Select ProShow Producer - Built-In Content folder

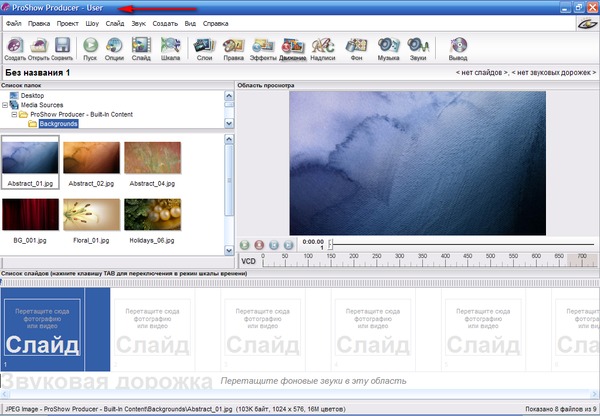pos(82,114)
